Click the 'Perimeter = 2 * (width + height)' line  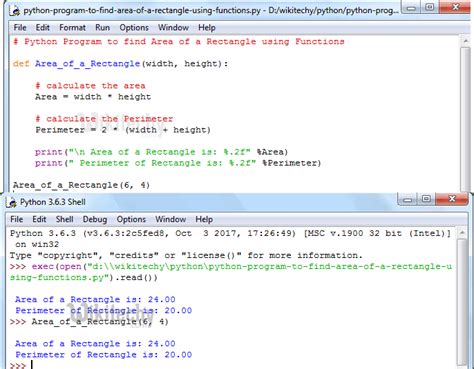123,130
